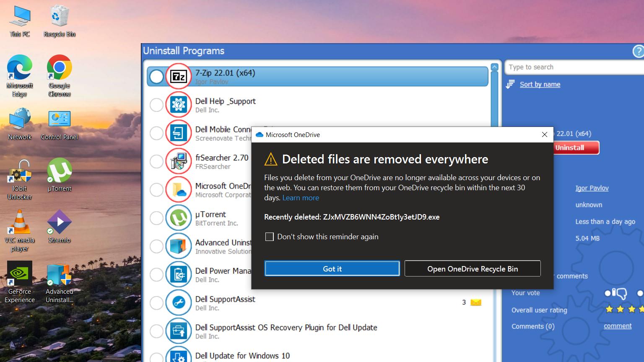Select the radio button beside 7-Zip 22.01
Viewport: 644px width, 362px height.
[156, 77]
